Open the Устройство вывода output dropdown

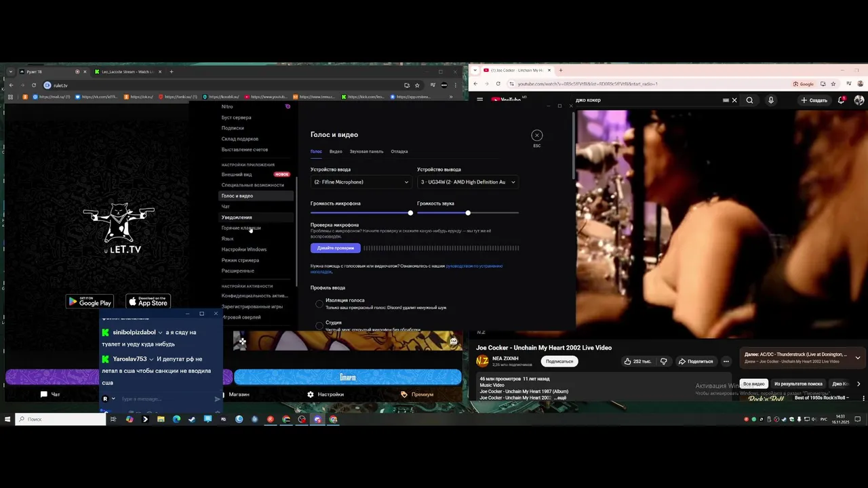(468, 182)
